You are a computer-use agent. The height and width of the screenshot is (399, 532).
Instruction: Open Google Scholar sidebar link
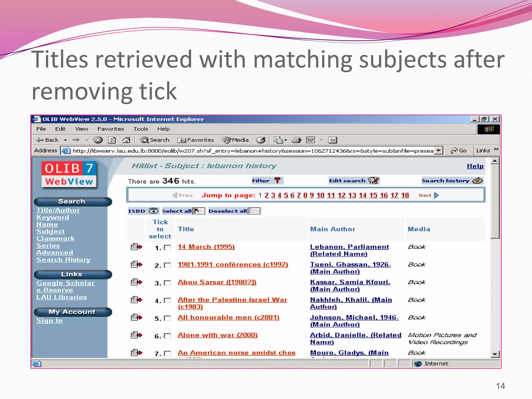[65, 283]
